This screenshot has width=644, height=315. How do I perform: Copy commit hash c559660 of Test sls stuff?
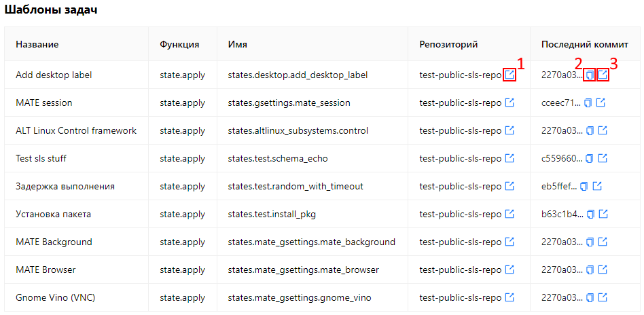tap(590, 158)
